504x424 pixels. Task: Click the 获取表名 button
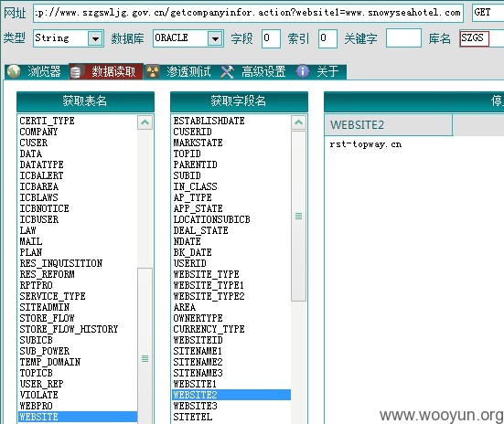coord(85,101)
